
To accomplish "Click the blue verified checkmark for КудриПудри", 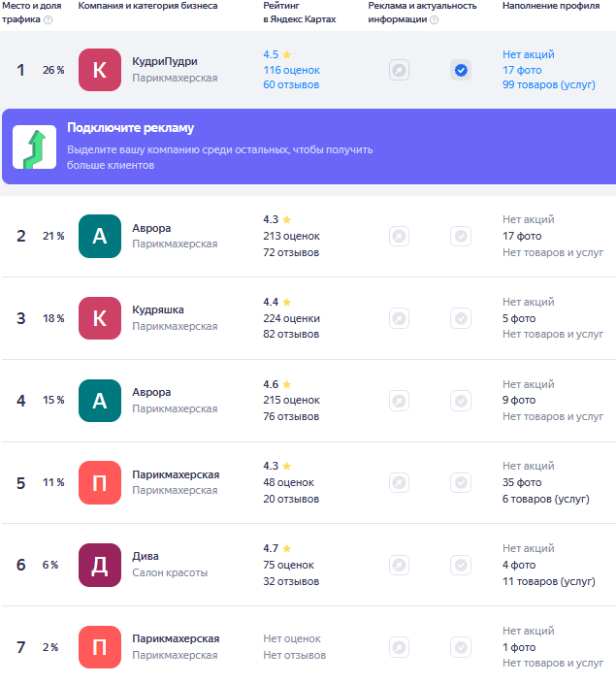I will tap(461, 70).
